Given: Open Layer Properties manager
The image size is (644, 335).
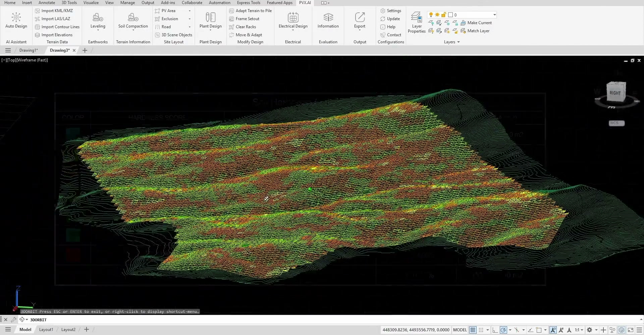Looking at the screenshot, I should click(x=417, y=22).
